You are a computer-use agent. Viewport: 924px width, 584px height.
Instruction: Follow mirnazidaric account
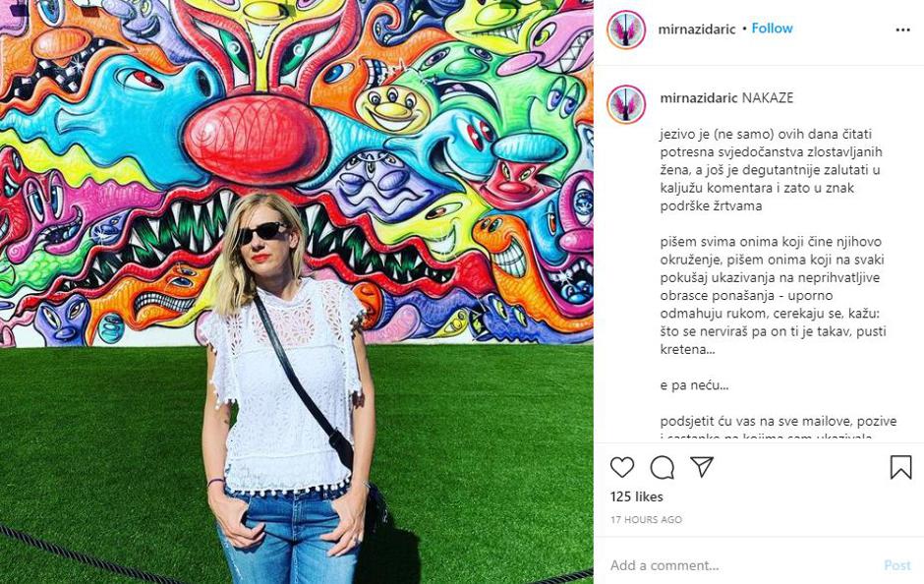tap(772, 29)
